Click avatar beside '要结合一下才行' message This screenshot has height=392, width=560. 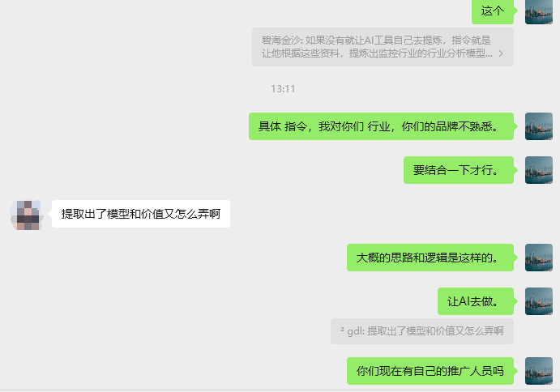tap(539, 170)
